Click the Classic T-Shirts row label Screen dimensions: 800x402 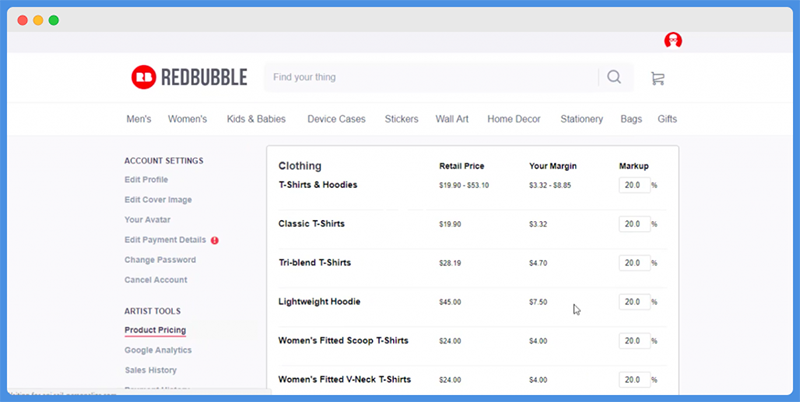pos(311,223)
